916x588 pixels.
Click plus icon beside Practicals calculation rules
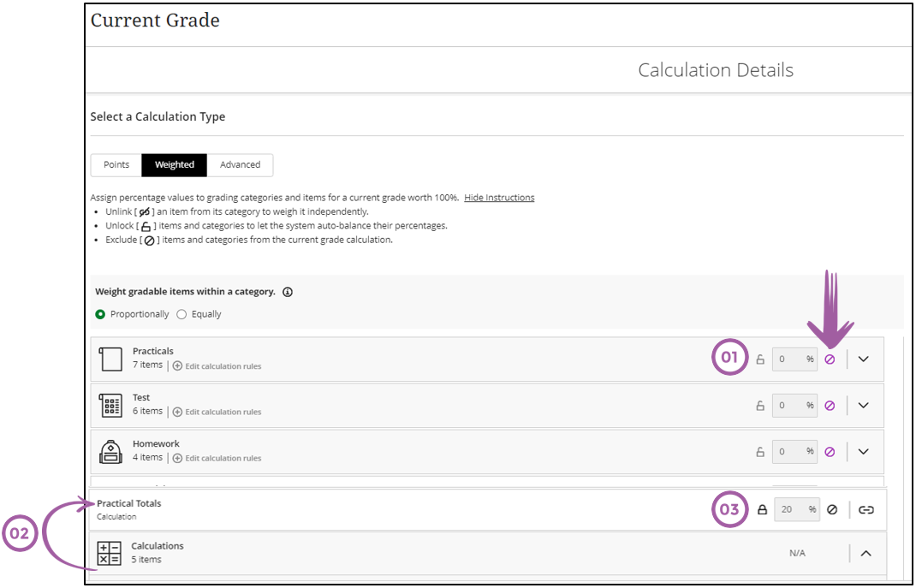[x=177, y=366]
